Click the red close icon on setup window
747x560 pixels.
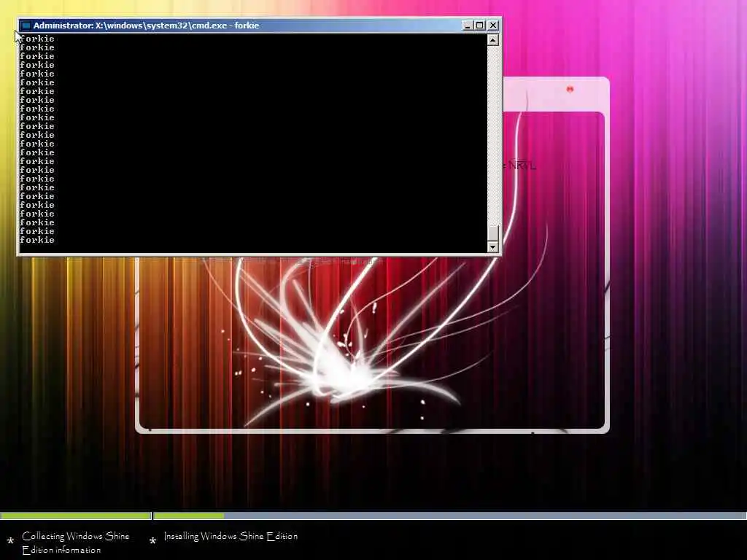[x=570, y=89]
